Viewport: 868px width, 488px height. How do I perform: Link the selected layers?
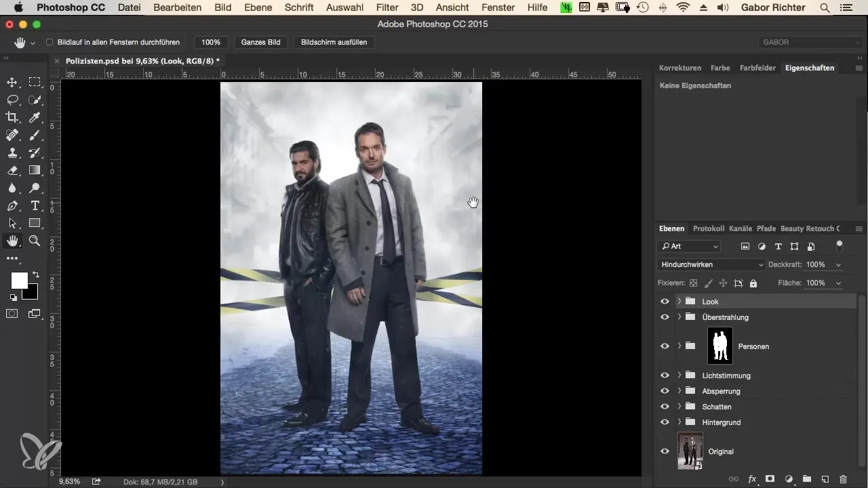point(734,479)
